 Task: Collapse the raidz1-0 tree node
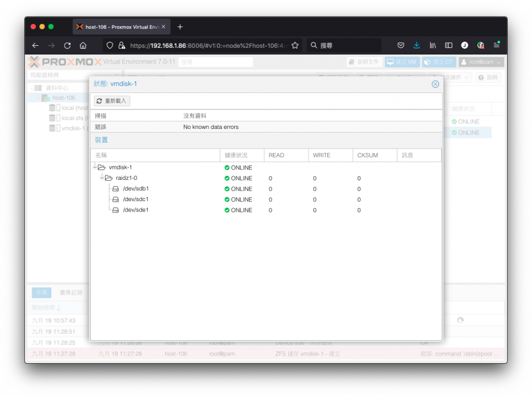102,177
